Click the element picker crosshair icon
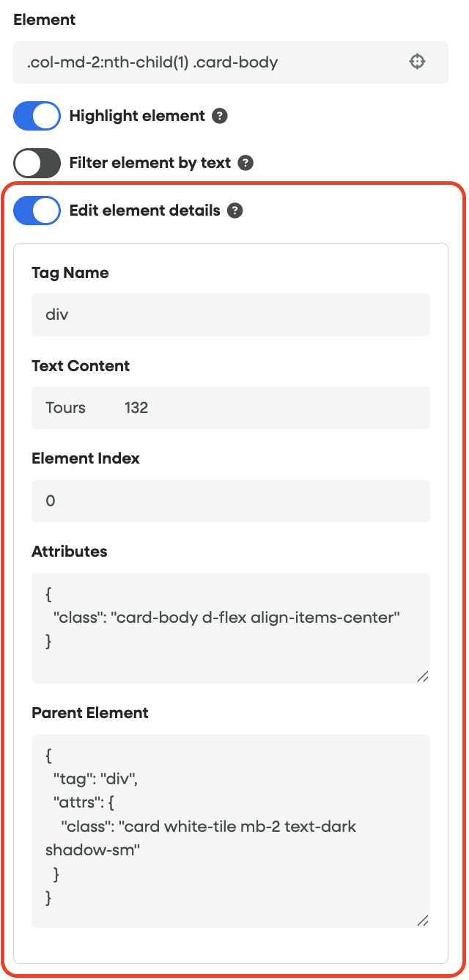 click(x=417, y=62)
